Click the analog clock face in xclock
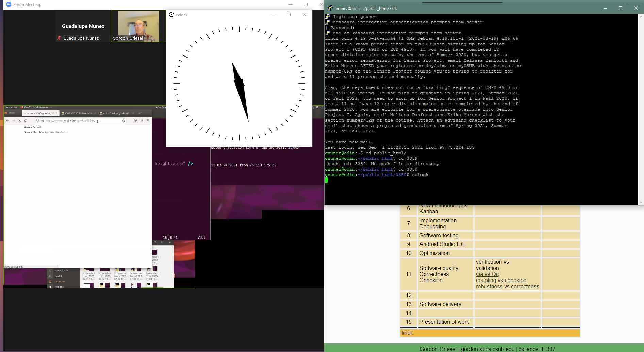 click(x=239, y=83)
